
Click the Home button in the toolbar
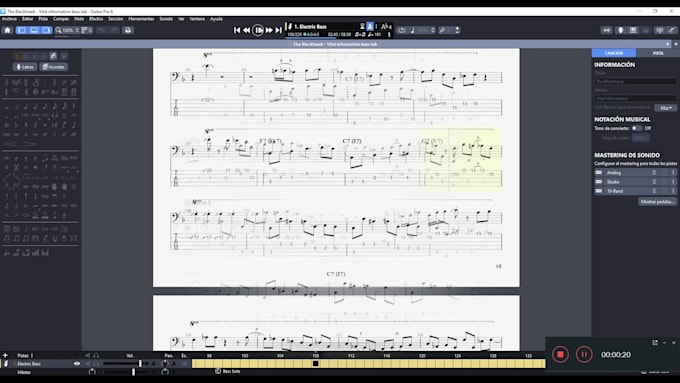(7, 30)
